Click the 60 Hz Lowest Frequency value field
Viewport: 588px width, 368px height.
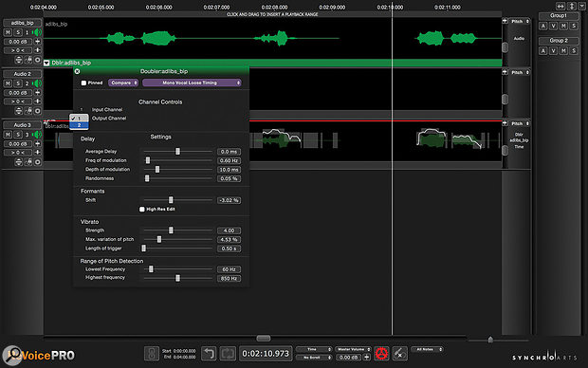[229, 269]
